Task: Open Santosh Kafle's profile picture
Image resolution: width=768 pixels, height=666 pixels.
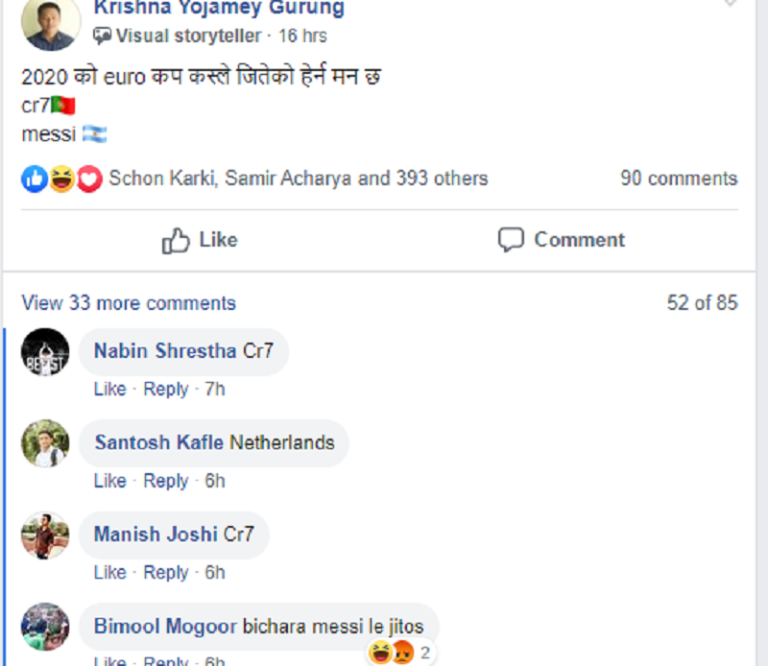Action: [x=46, y=444]
